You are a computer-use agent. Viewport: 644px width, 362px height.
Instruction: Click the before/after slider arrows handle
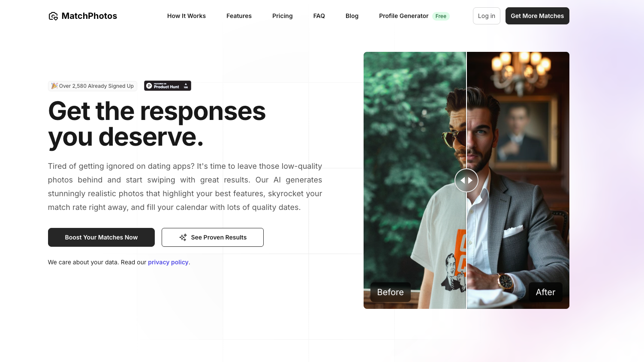click(x=466, y=180)
